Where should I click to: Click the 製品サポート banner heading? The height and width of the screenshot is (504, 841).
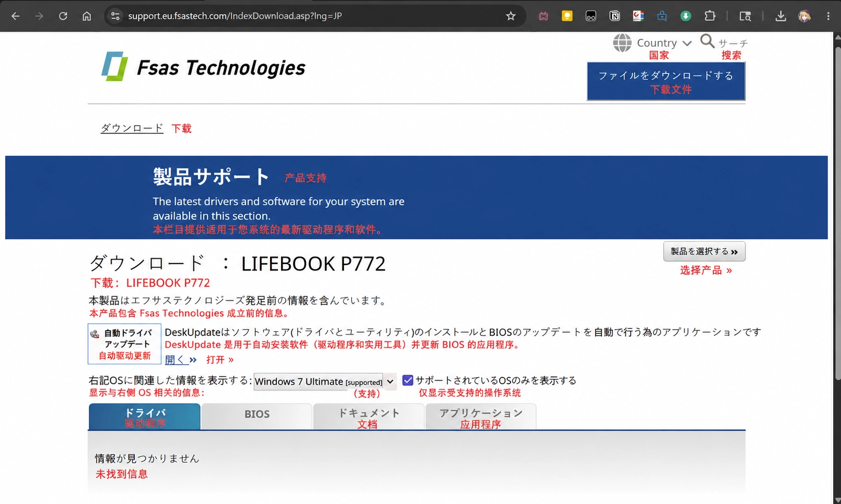point(211,177)
